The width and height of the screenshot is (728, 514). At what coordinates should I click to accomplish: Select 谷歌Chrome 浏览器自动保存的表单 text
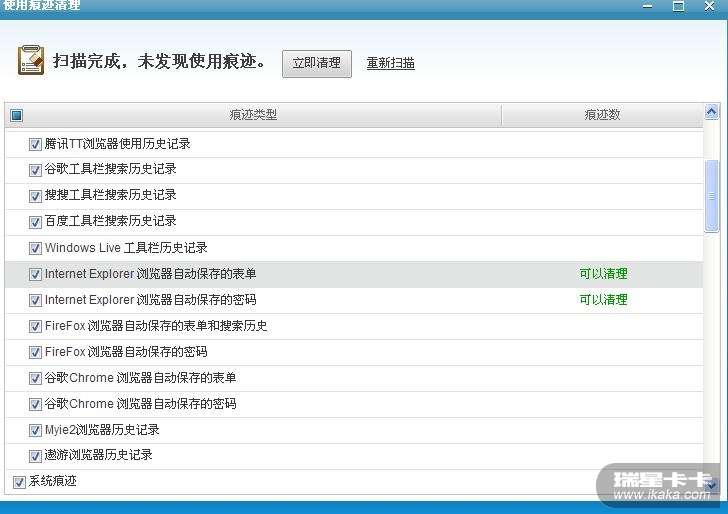[140, 378]
